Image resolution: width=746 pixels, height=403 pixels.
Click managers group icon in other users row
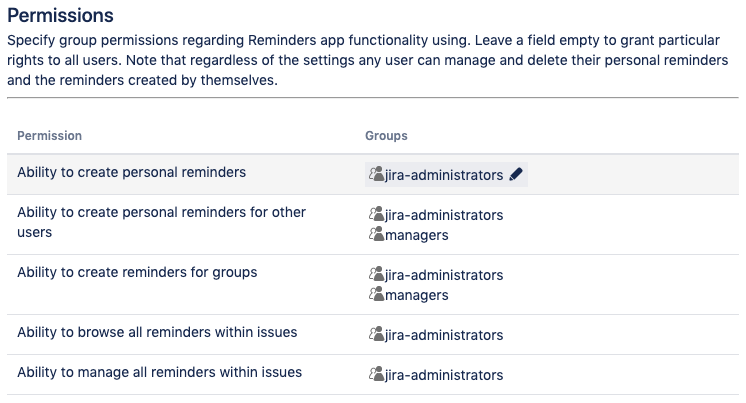pyautogui.click(x=377, y=235)
